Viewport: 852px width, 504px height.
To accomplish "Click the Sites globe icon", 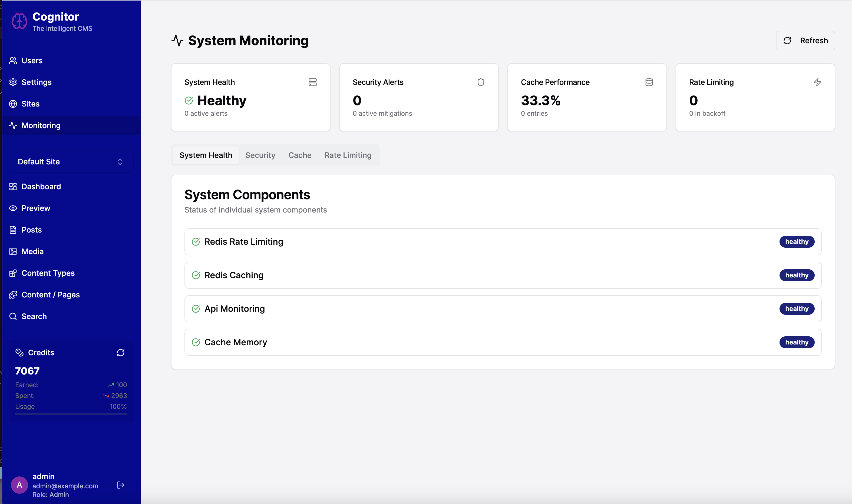I will [13, 104].
